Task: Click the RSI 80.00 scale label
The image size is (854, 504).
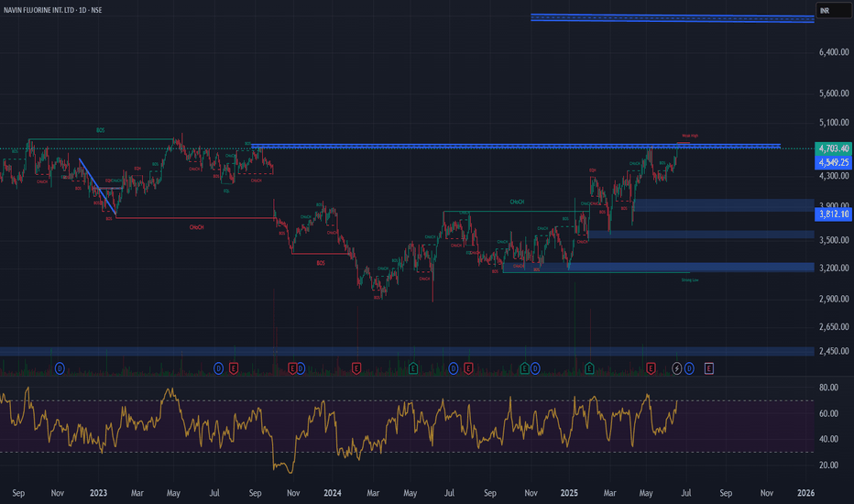Action: (828, 388)
